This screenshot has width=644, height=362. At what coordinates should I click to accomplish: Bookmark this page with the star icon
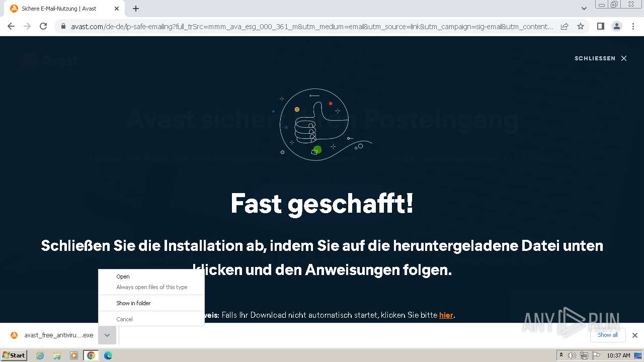(581, 26)
